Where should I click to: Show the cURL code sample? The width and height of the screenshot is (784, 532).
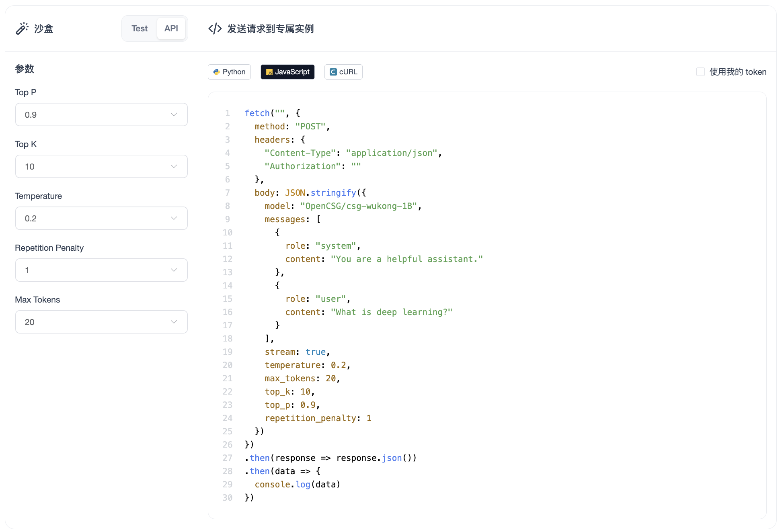tap(343, 72)
